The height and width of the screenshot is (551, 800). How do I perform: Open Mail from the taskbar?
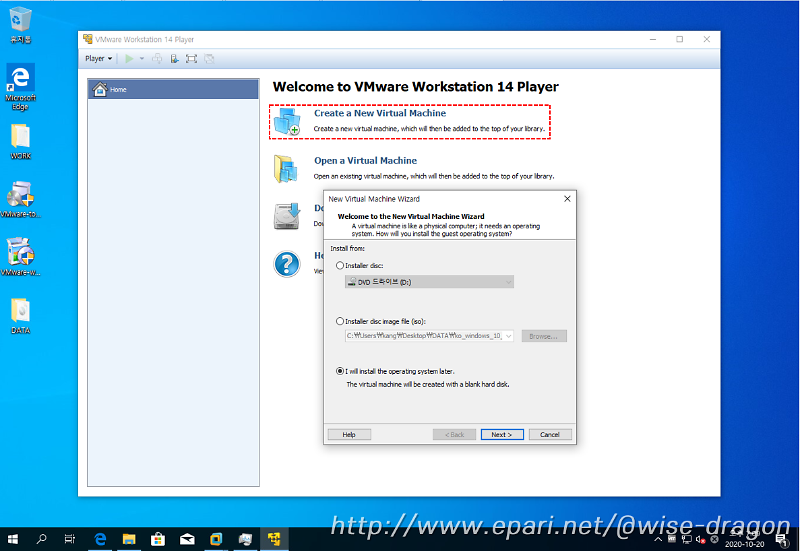point(187,539)
